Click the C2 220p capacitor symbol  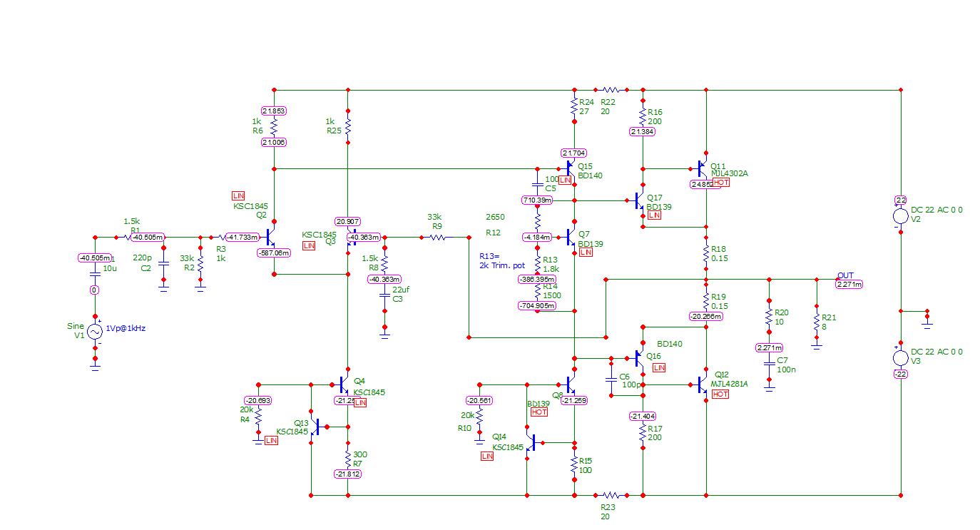(x=163, y=263)
